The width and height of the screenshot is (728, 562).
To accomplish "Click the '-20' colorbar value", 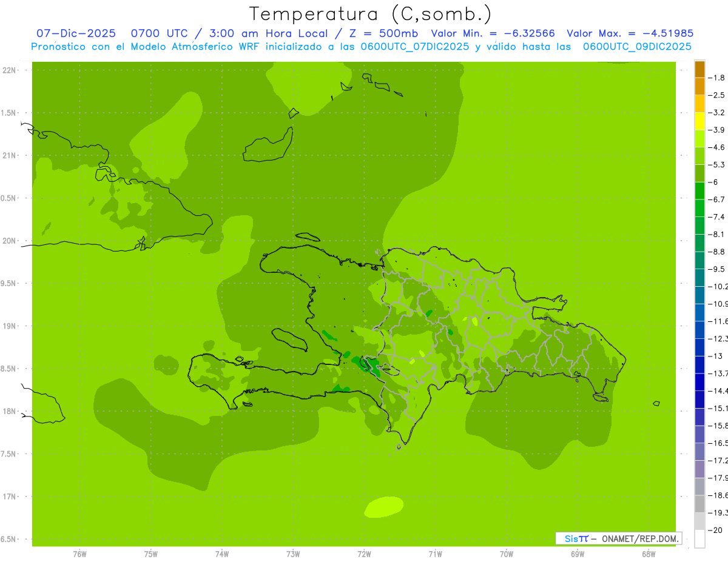I will [716, 530].
